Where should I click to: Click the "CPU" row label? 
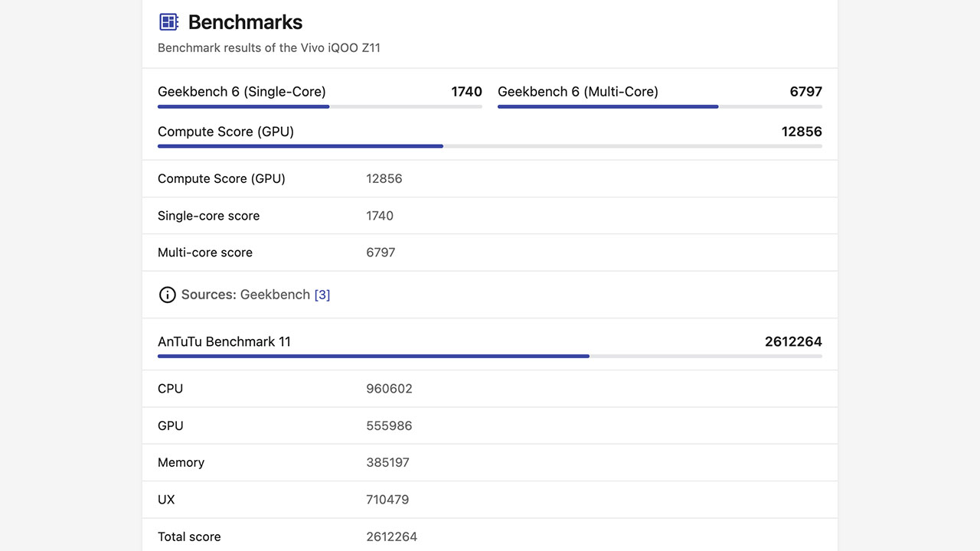tap(170, 389)
